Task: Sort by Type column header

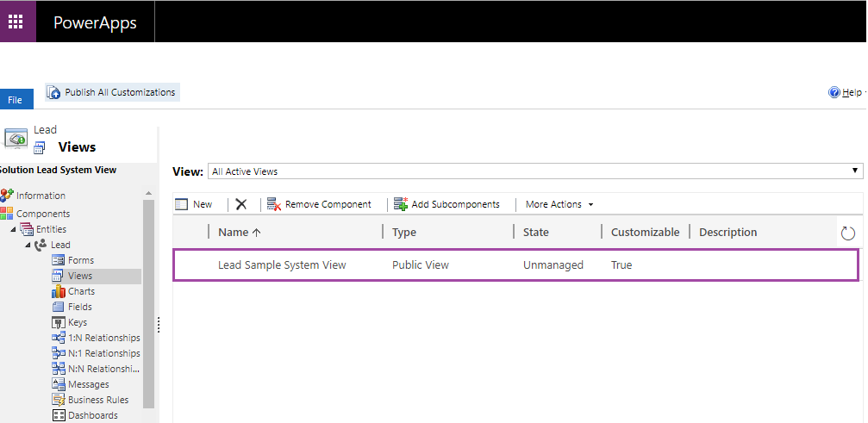Action: 404,233
